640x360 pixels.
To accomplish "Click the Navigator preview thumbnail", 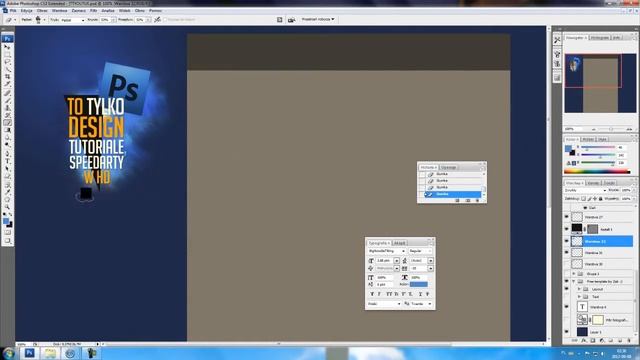I will click(x=600, y=83).
